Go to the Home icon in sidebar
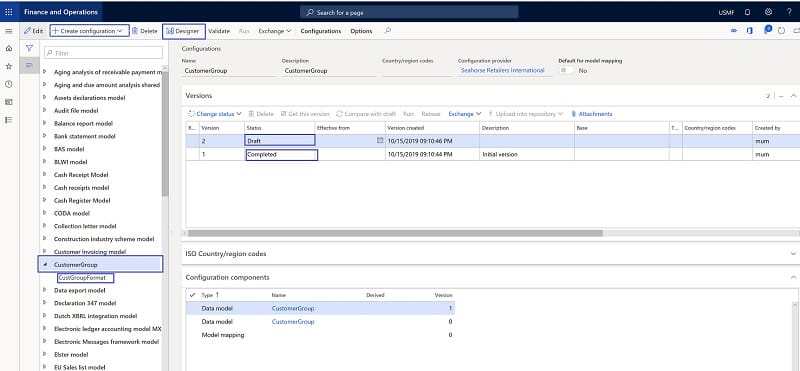The height and width of the screenshot is (371, 800). pos(9,48)
